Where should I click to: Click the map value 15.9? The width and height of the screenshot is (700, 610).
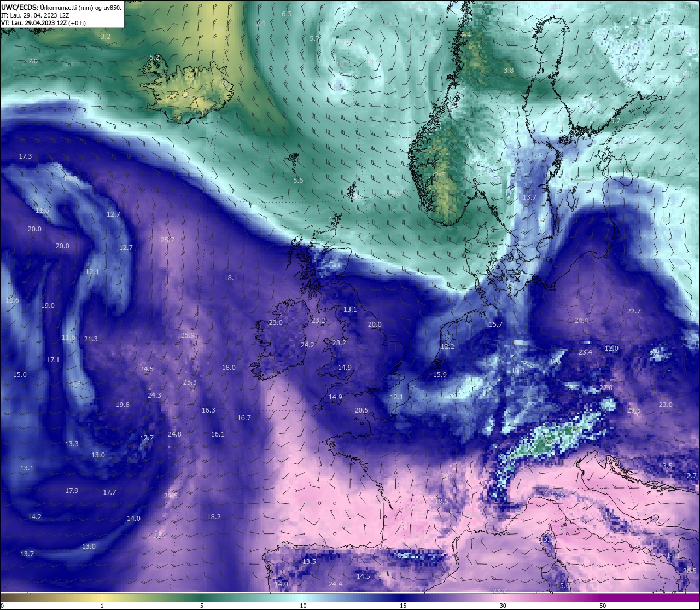440,375
